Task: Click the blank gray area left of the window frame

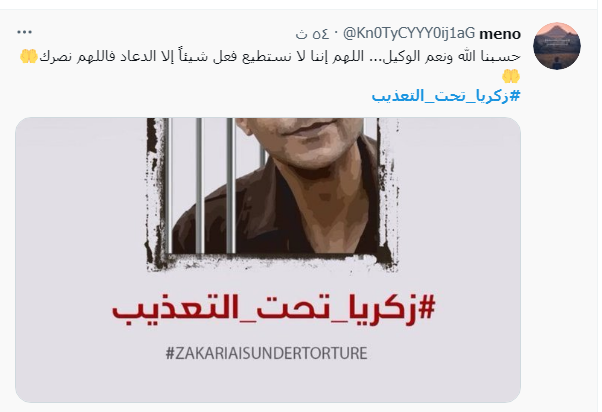Action: (81, 200)
